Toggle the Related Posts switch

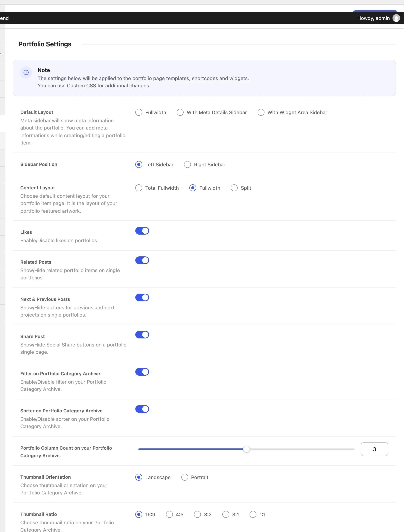click(x=142, y=260)
